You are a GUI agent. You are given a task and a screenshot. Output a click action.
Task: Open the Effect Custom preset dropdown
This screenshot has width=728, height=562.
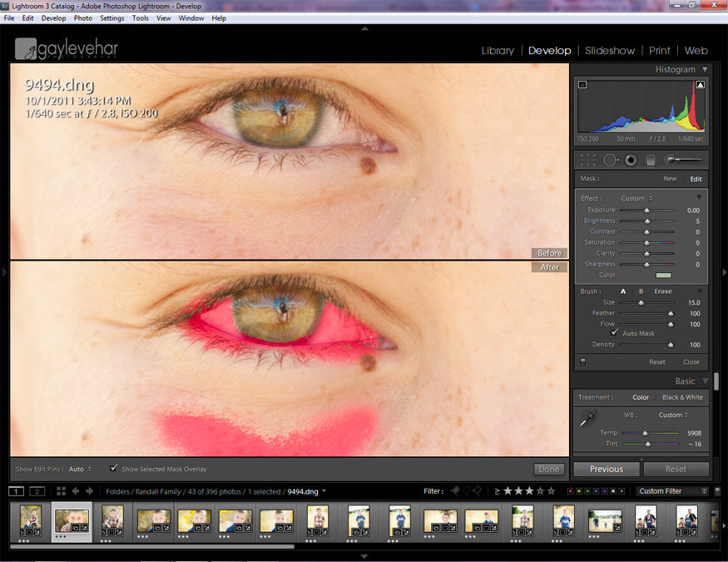(636, 198)
